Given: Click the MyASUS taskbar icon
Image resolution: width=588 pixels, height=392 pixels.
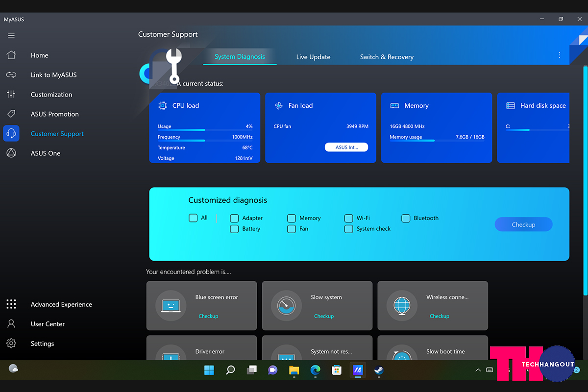Looking at the screenshot, I should click(x=358, y=370).
